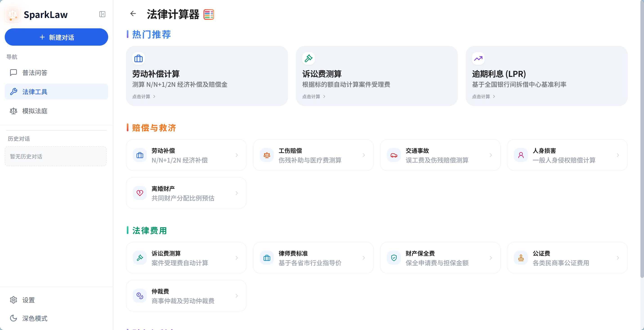644x330 pixels.
Task: Expand the 劳动补偿 row chevron
Action: pyautogui.click(x=237, y=155)
